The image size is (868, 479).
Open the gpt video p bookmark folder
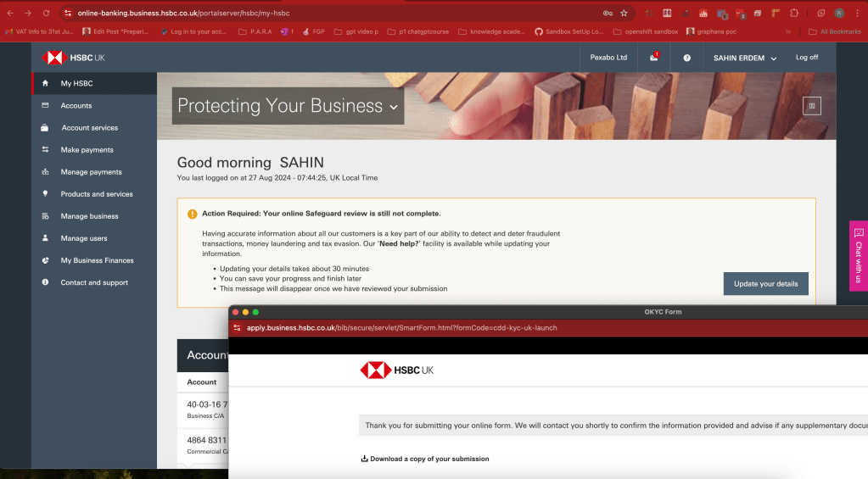[356, 31]
